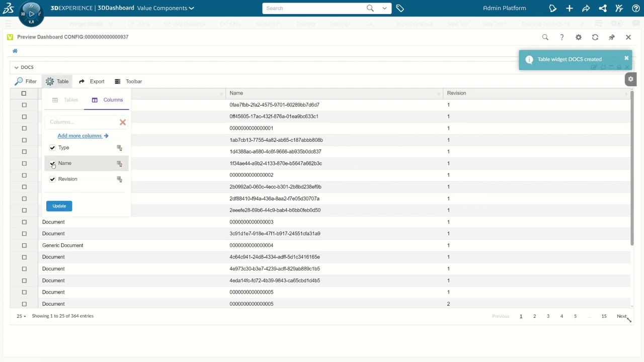The height and width of the screenshot is (362, 644).
Task: Open the notifications icon next to Admin Platform
Action: click(x=553, y=8)
